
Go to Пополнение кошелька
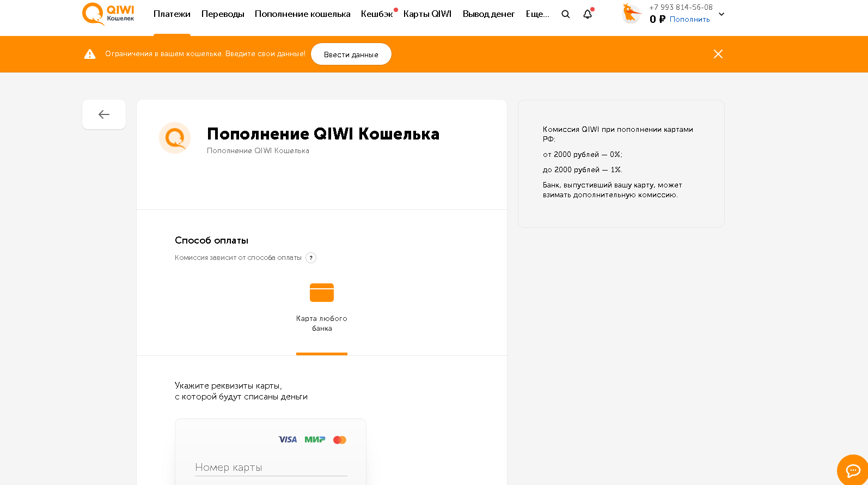(x=303, y=14)
